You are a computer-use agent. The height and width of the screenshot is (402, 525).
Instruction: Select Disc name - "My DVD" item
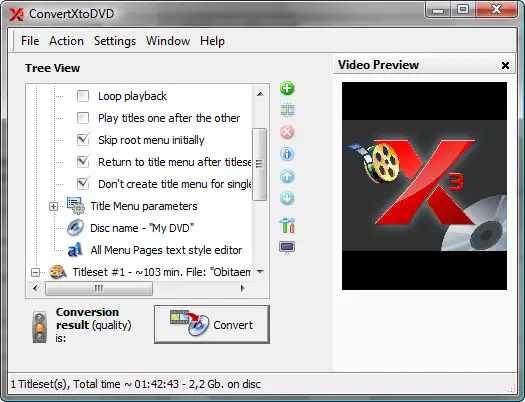[x=142, y=228]
